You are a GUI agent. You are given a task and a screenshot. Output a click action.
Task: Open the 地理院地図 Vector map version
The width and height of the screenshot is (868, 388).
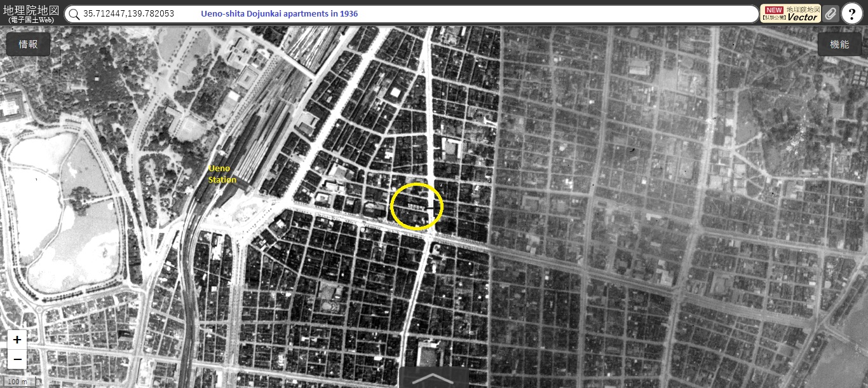tap(790, 14)
